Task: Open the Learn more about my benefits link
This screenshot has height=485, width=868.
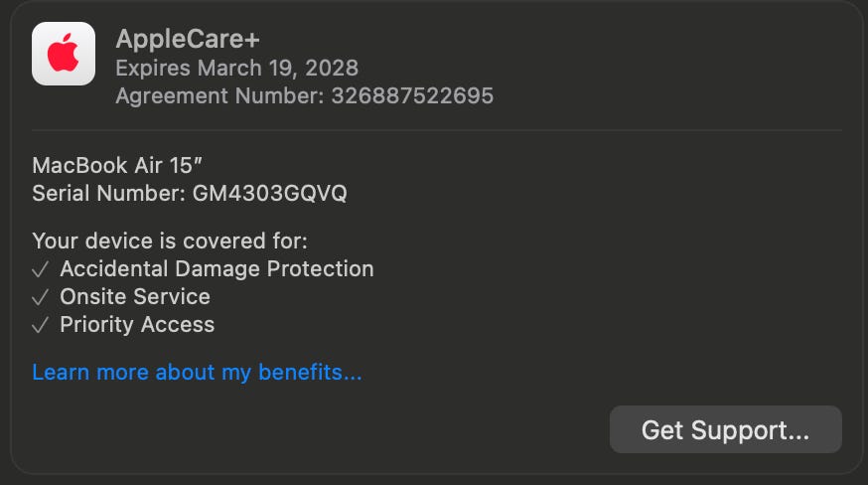Action: [197, 373]
